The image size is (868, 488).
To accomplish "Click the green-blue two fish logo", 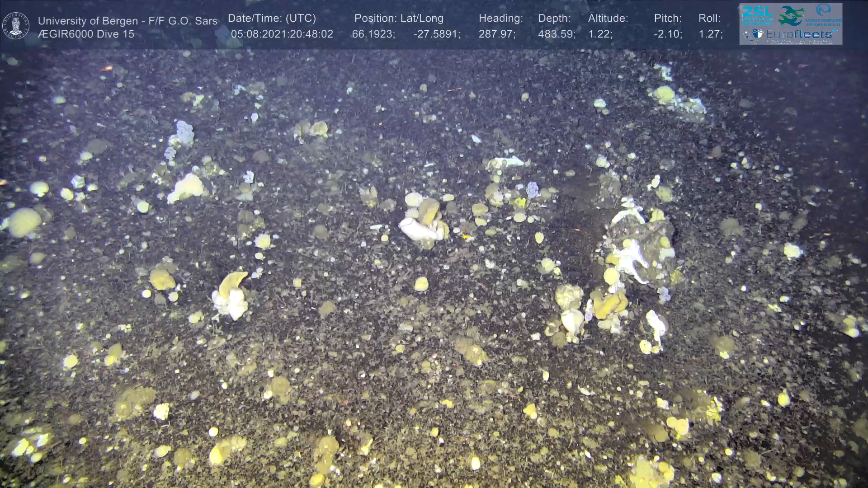I will [790, 16].
